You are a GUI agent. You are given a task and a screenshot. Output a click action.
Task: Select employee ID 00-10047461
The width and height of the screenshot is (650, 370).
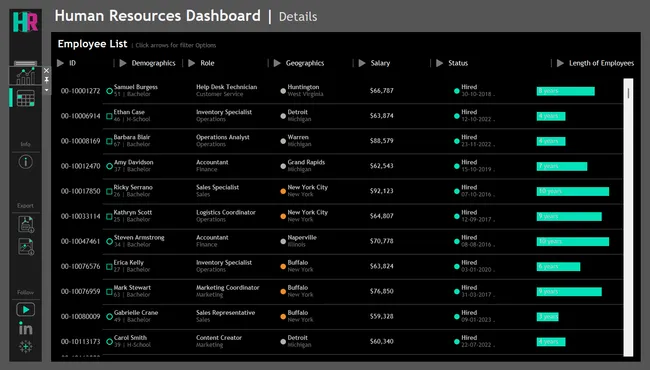click(x=80, y=241)
